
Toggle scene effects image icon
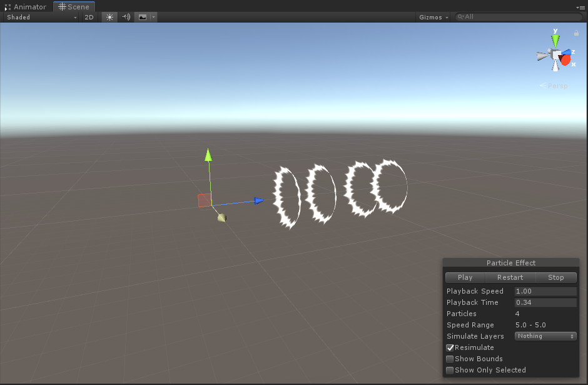click(x=143, y=18)
